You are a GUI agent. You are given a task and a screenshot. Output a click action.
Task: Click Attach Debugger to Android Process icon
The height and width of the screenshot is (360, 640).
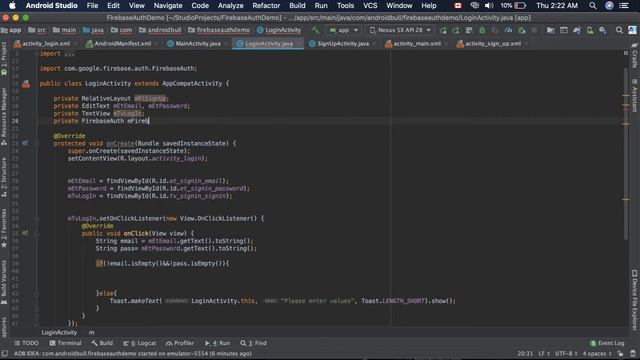coord(521,30)
